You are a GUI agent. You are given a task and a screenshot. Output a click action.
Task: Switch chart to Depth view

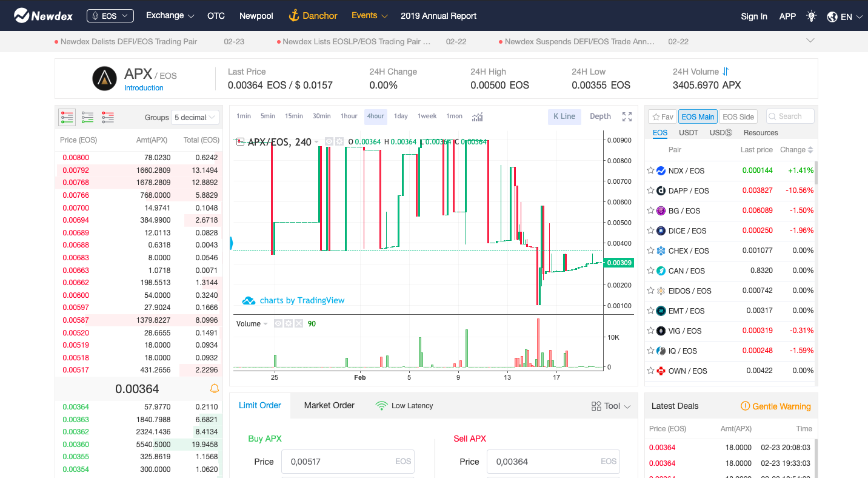tap(600, 116)
